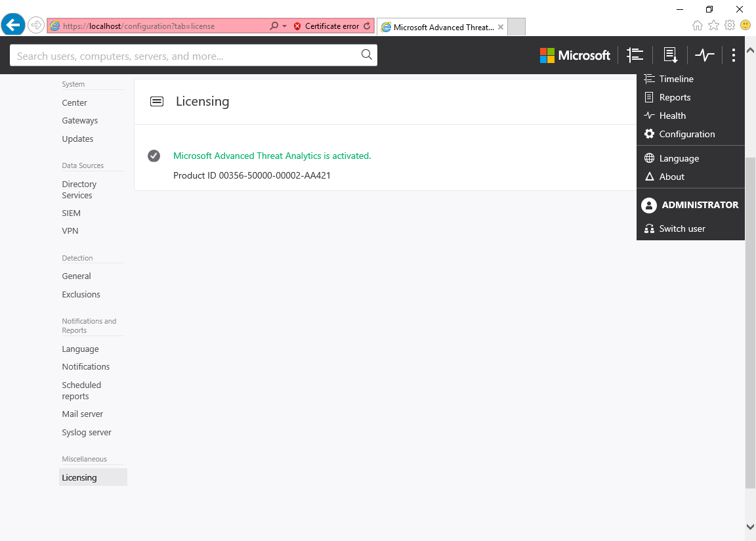Refresh the page with the reload icon
This screenshot has width=756, height=541.
tap(367, 26)
